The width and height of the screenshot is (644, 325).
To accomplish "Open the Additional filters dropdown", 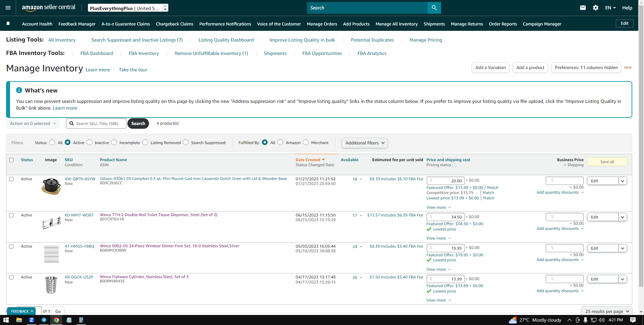I will [x=365, y=143].
